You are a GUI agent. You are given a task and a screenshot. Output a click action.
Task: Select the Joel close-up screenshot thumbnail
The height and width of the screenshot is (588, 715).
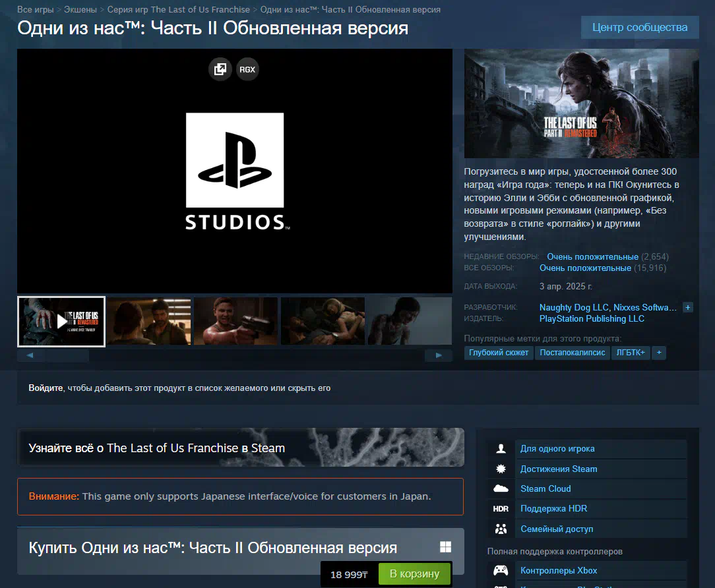[149, 321]
